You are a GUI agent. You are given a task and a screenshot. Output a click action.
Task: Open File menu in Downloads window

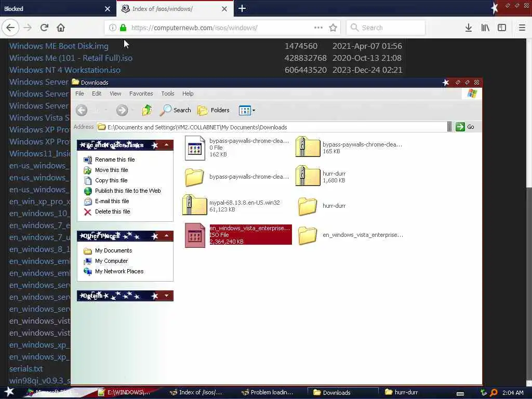[x=79, y=94]
